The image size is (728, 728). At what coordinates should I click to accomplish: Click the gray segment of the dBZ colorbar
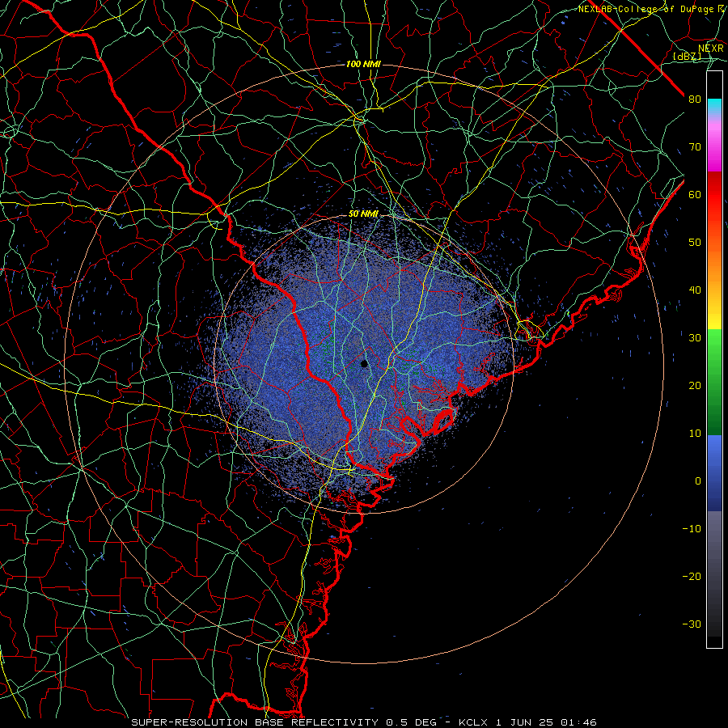click(714, 574)
